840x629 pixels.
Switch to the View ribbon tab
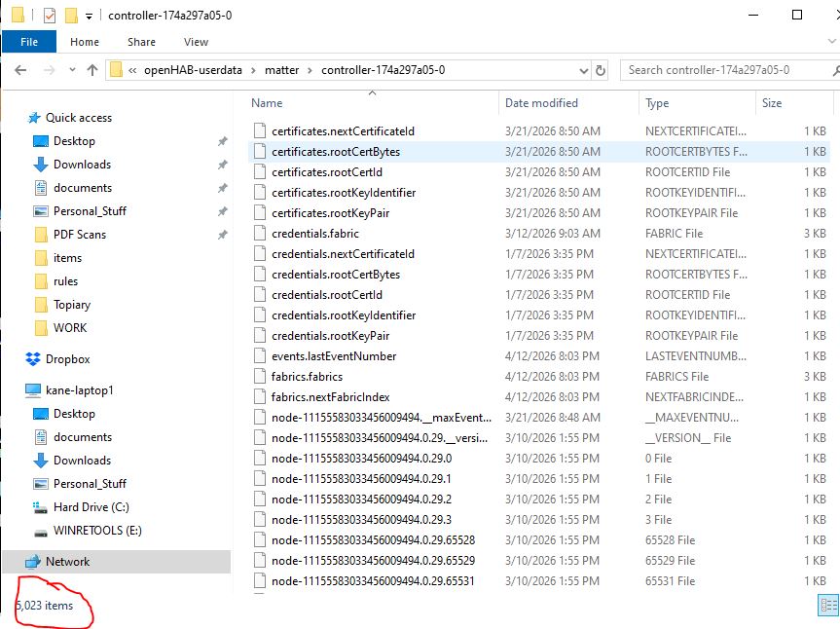tap(196, 42)
